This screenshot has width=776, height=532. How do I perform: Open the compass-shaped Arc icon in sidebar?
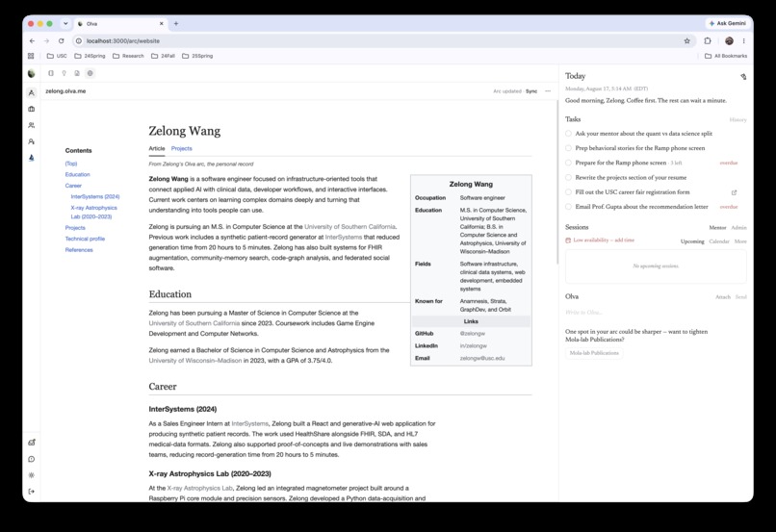(31, 92)
